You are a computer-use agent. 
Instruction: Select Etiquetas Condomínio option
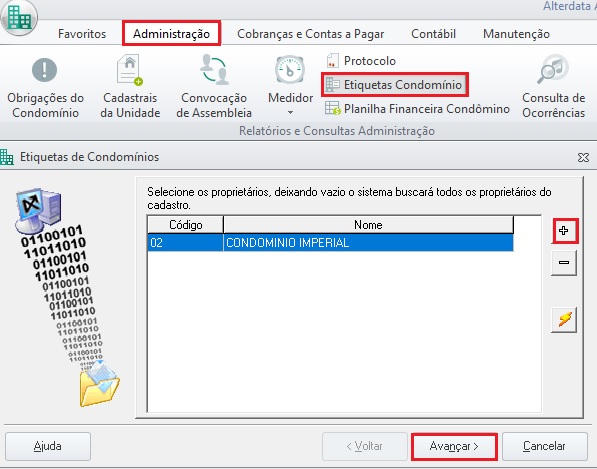tap(394, 85)
